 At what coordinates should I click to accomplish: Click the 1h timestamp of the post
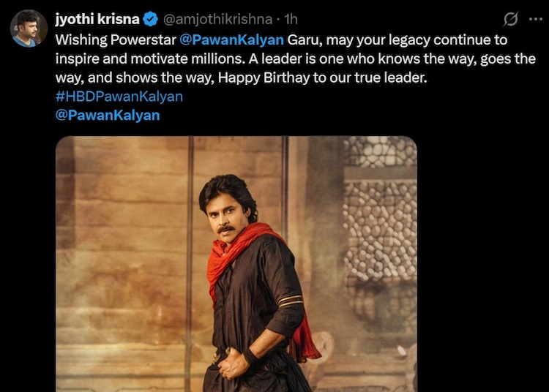(290, 19)
